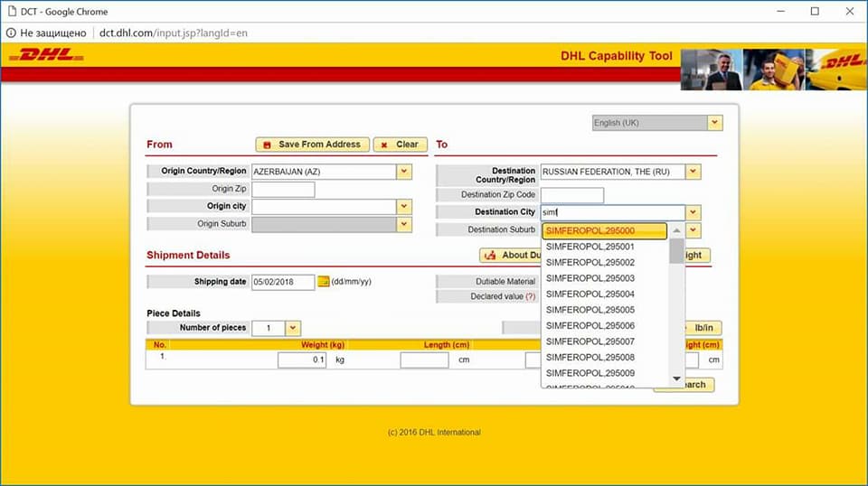
Task: Expand the Origin Suburb dropdown arrow
Action: click(404, 224)
